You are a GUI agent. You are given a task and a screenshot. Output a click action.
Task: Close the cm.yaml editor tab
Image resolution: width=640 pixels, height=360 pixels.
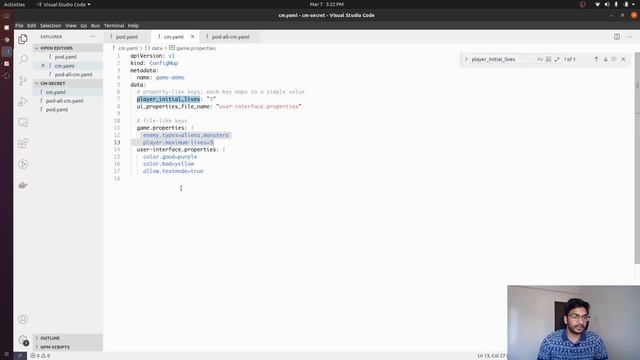point(192,37)
